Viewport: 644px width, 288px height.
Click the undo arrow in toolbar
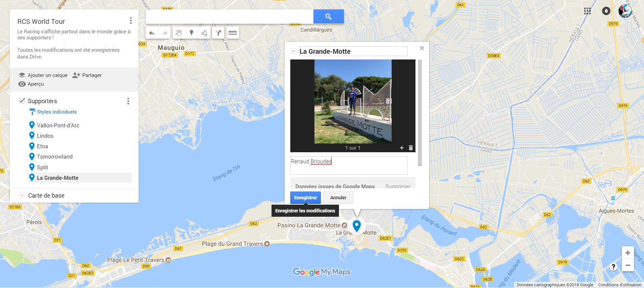152,33
